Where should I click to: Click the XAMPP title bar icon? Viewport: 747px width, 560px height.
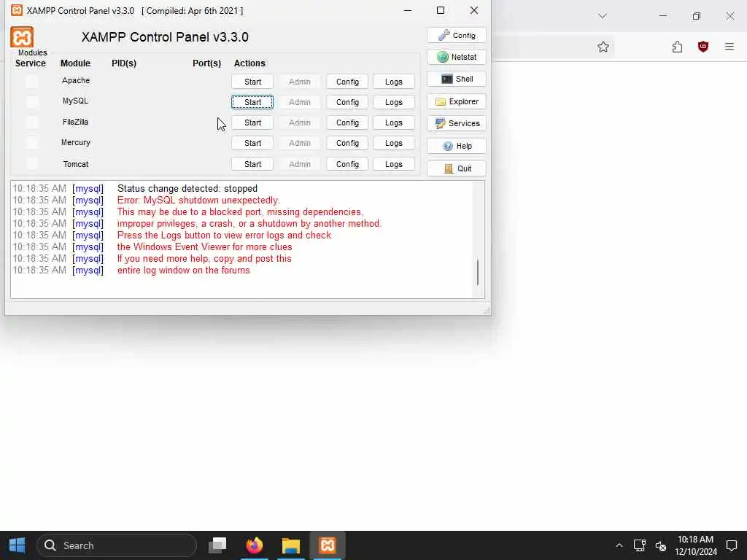(x=17, y=10)
